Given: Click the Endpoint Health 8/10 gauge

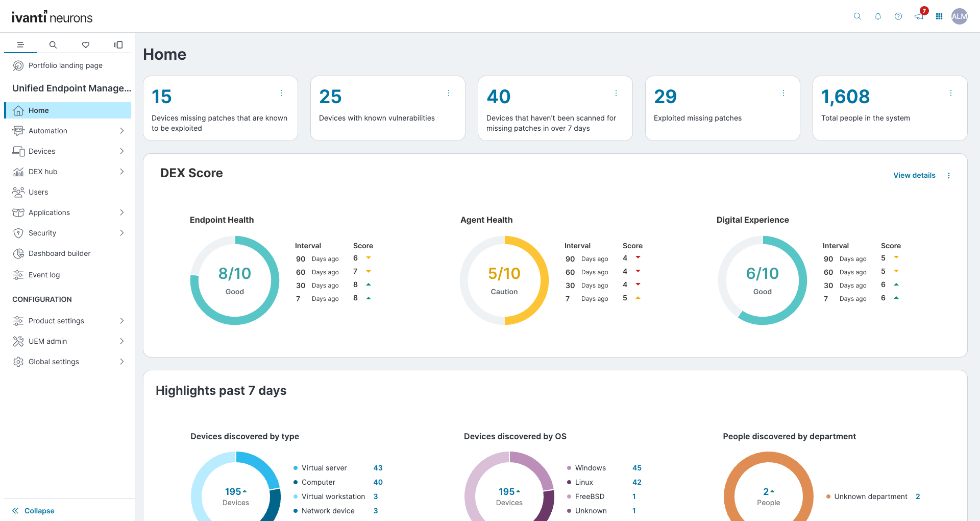Looking at the screenshot, I should point(235,280).
